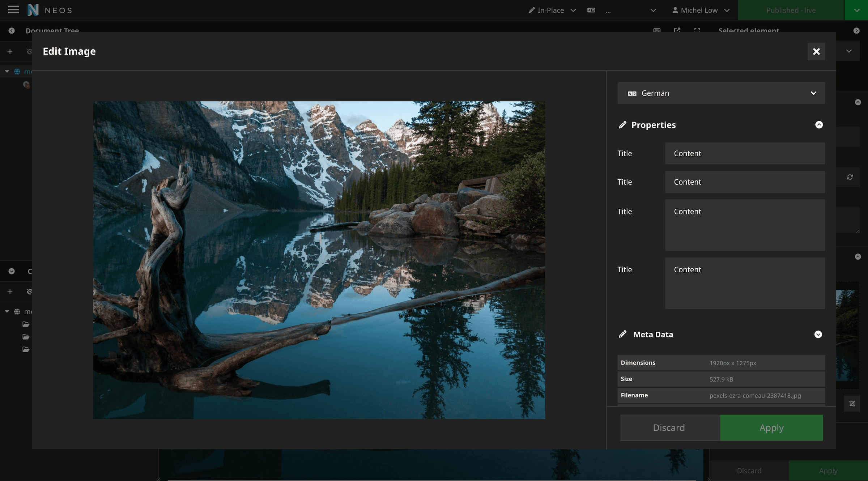Click the open-in-new-window icon in the toolbar
This screenshot has height=481, width=868.
[677, 31]
